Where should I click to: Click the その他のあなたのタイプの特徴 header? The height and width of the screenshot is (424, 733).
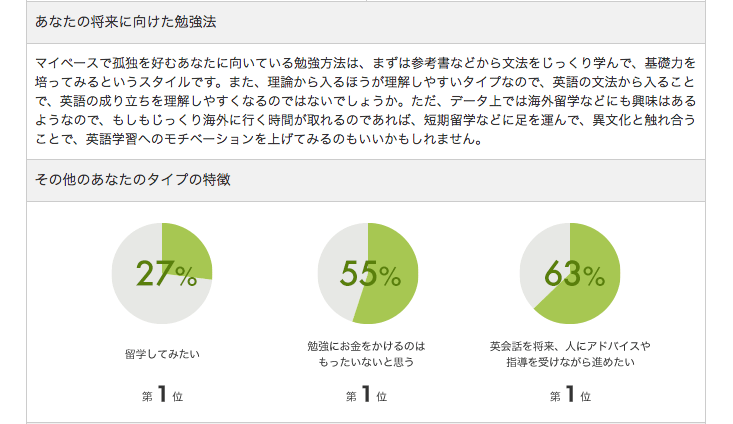click(132, 180)
